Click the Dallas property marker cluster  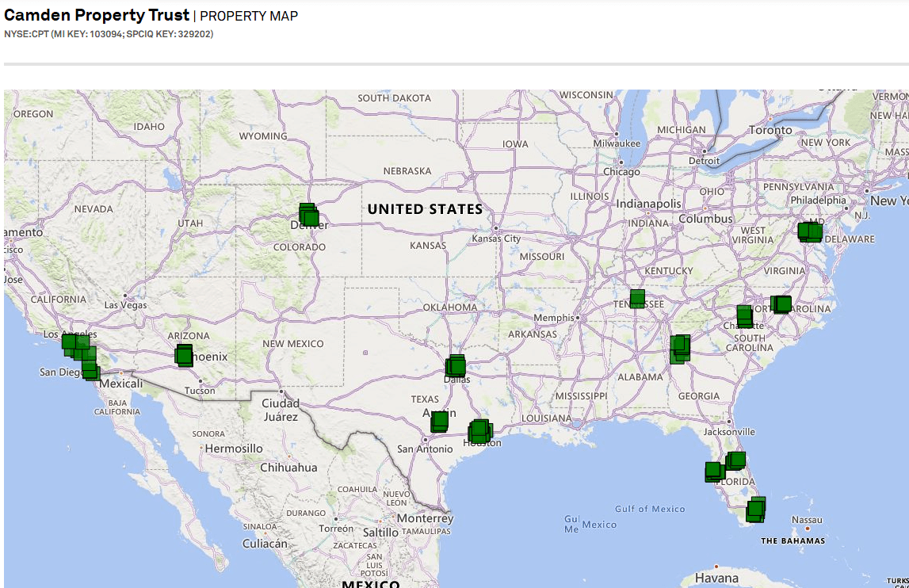click(456, 366)
